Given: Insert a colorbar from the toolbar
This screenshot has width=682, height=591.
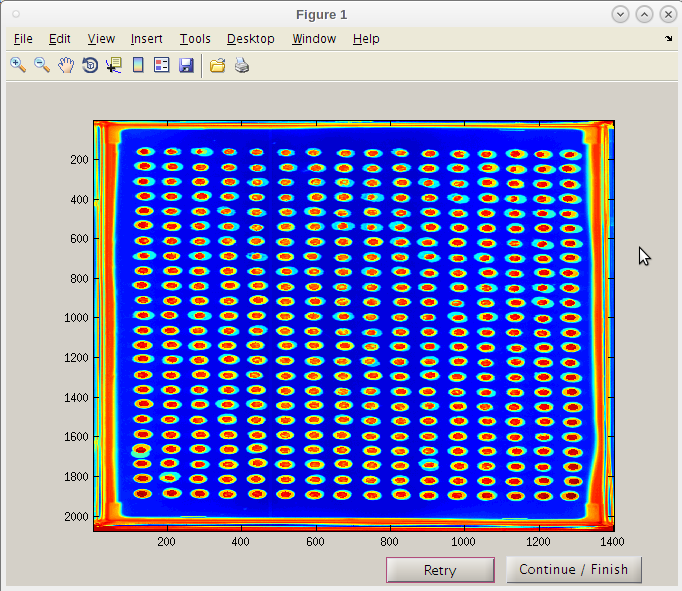Looking at the screenshot, I should pyautogui.click(x=138, y=65).
